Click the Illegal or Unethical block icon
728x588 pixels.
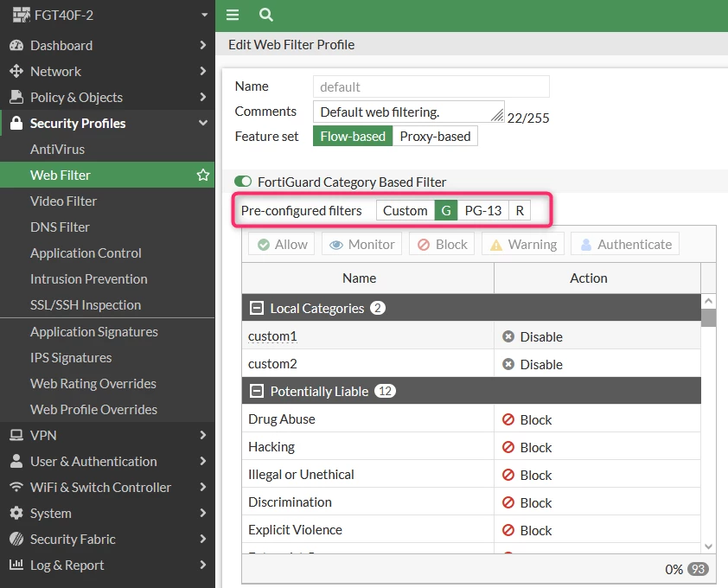tap(508, 475)
